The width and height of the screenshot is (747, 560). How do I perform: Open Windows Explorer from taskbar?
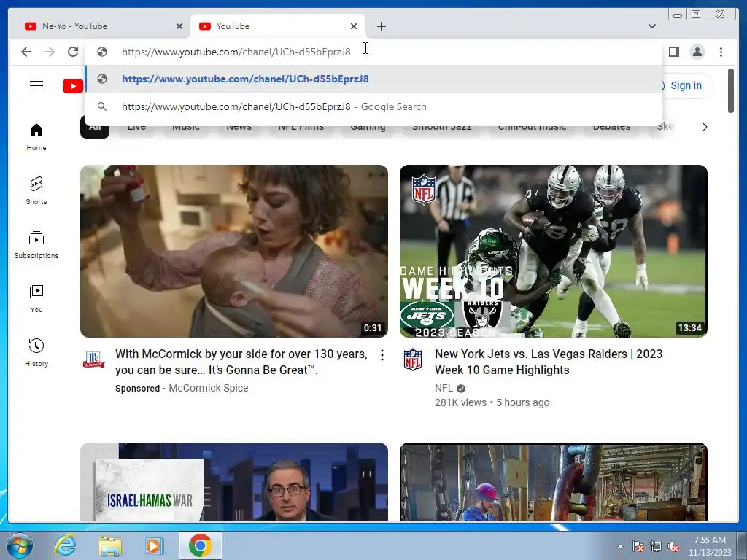[110, 545]
